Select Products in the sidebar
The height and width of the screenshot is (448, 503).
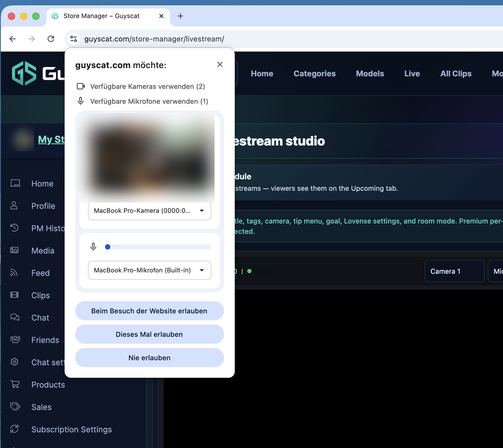[x=48, y=385]
